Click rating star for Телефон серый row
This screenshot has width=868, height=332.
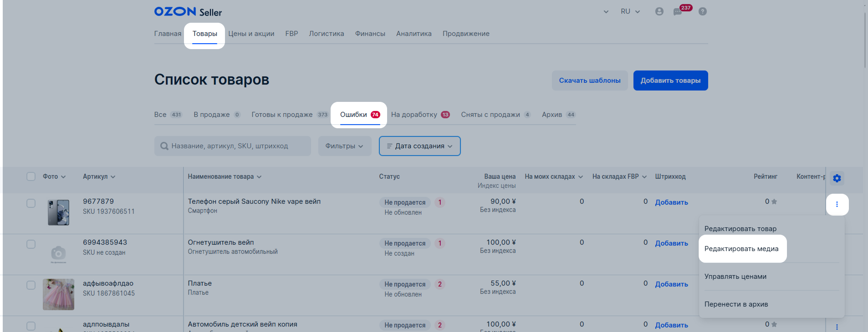pos(774,201)
